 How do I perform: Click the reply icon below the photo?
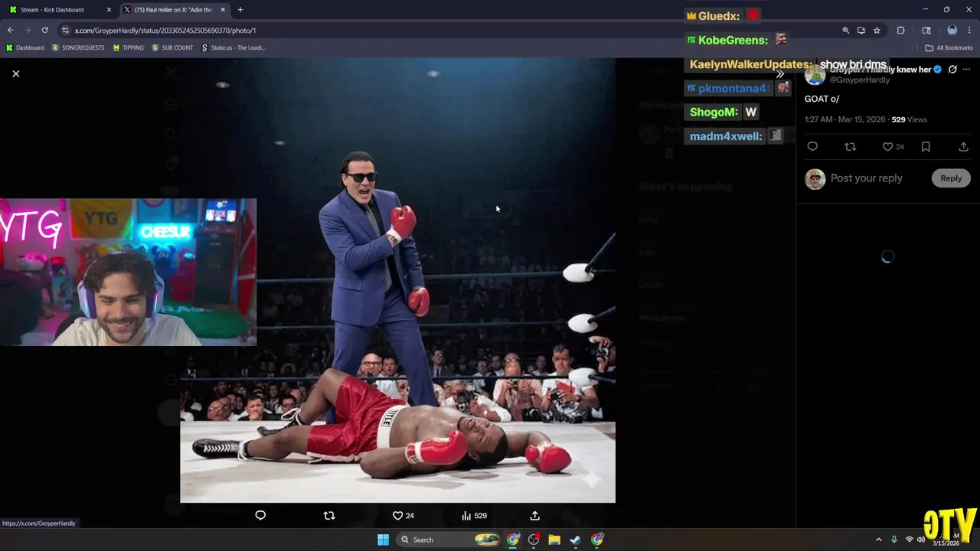pyautogui.click(x=260, y=516)
